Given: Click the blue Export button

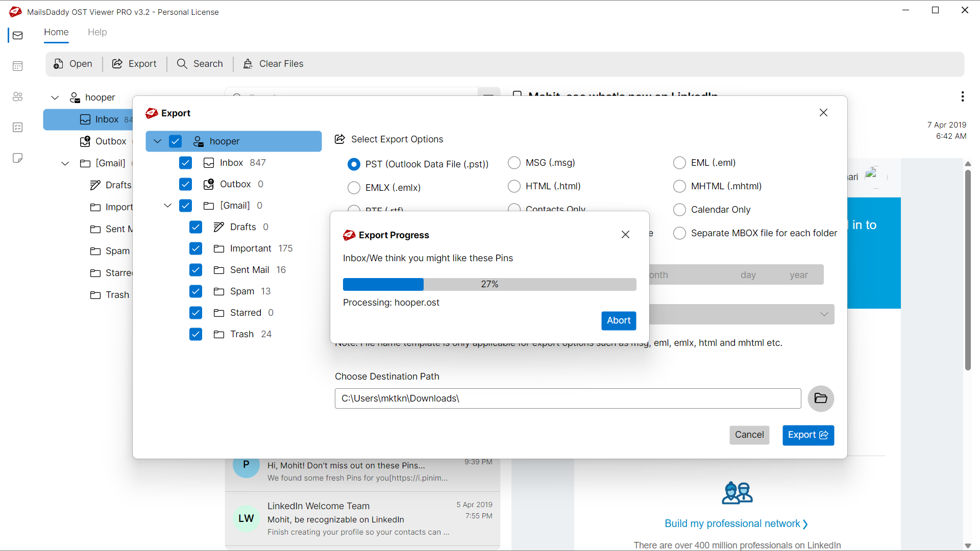Looking at the screenshot, I should [808, 435].
